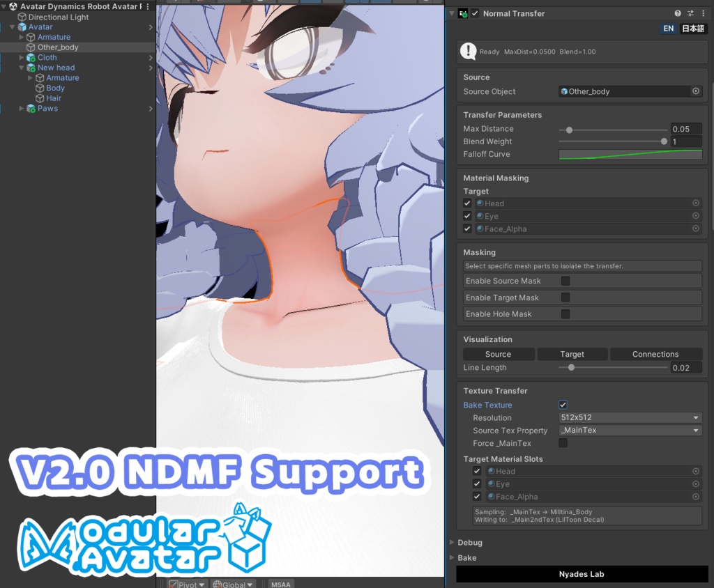Expand the Debug foldout
The image size is (714, 588).
coord(452,542)
